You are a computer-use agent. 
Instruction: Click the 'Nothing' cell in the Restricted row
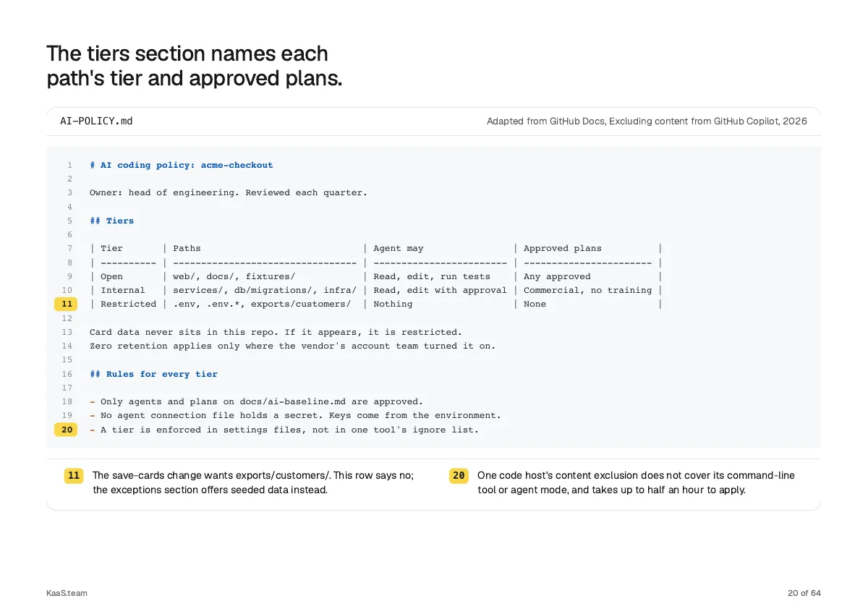tap(393, 304)
